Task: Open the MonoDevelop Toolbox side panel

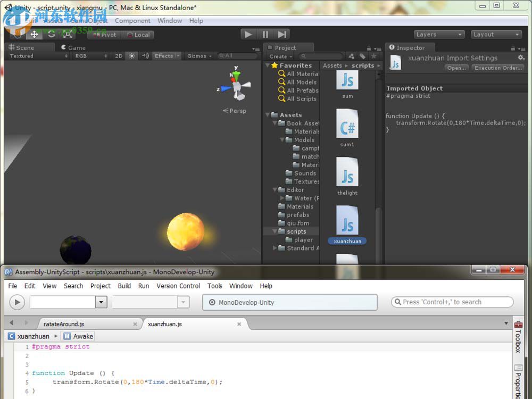Action: (x=518, y=337)
